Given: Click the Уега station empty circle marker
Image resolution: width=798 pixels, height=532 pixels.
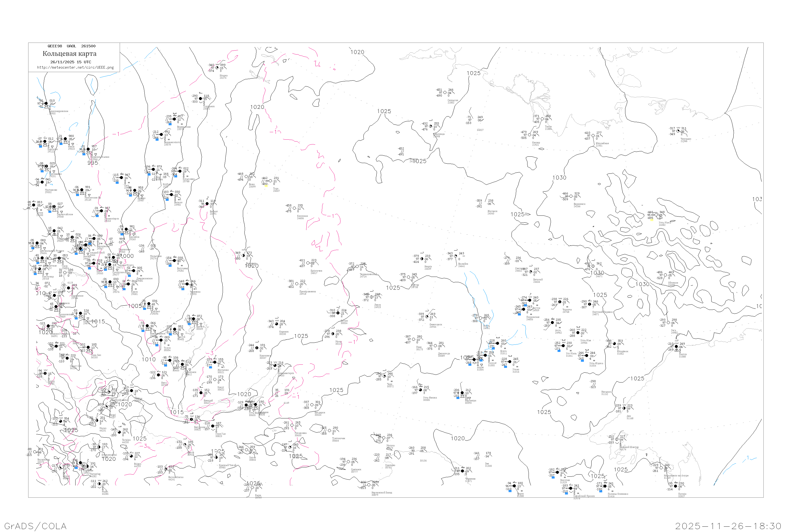Looking at the screenshot, I should [668, 323].
